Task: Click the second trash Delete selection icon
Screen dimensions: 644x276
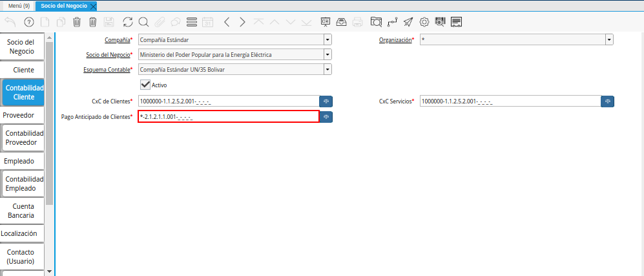Action: [x=93, y=22]
